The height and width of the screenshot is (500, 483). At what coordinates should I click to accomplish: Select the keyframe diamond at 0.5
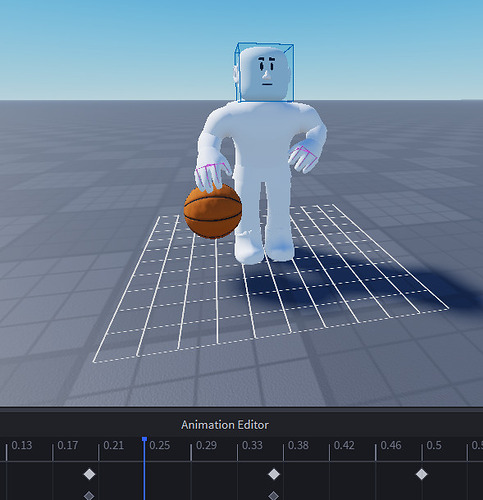coord(421,474)
